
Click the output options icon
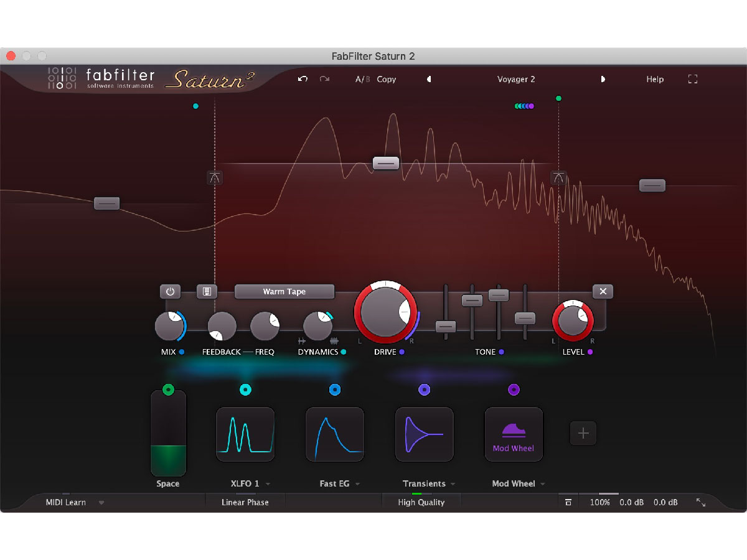point(568,502)
